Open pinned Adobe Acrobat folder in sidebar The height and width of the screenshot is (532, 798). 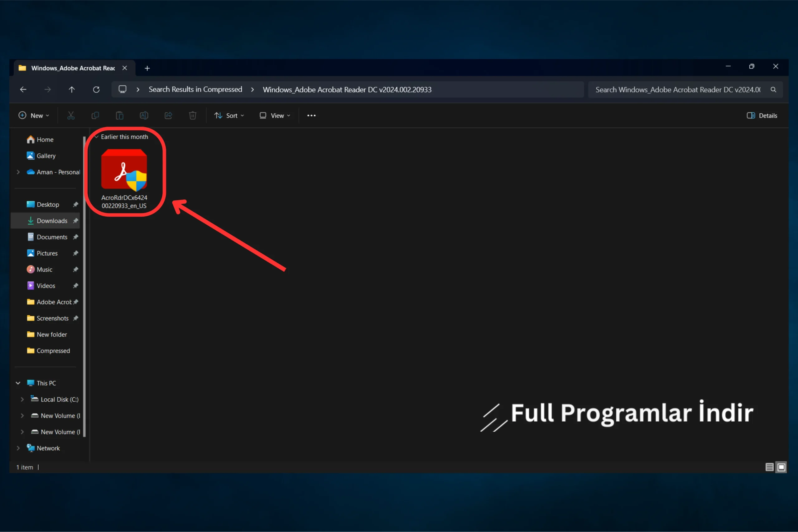[49, 302]
